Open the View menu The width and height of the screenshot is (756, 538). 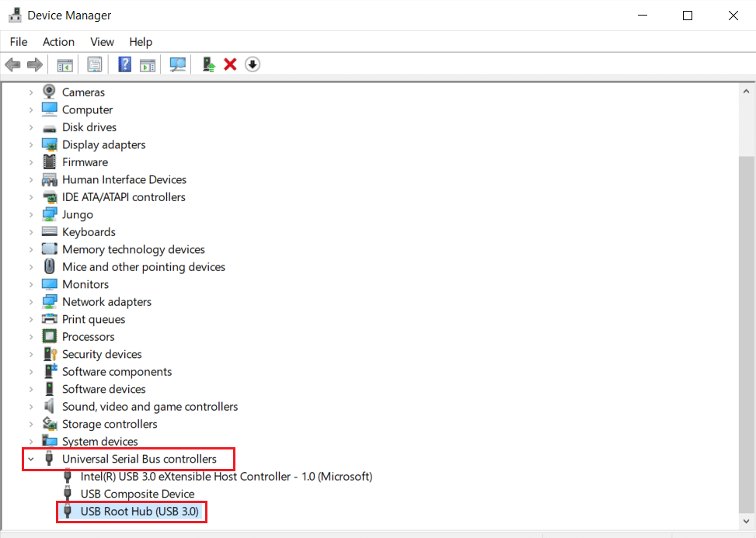[x=102, y=42]
